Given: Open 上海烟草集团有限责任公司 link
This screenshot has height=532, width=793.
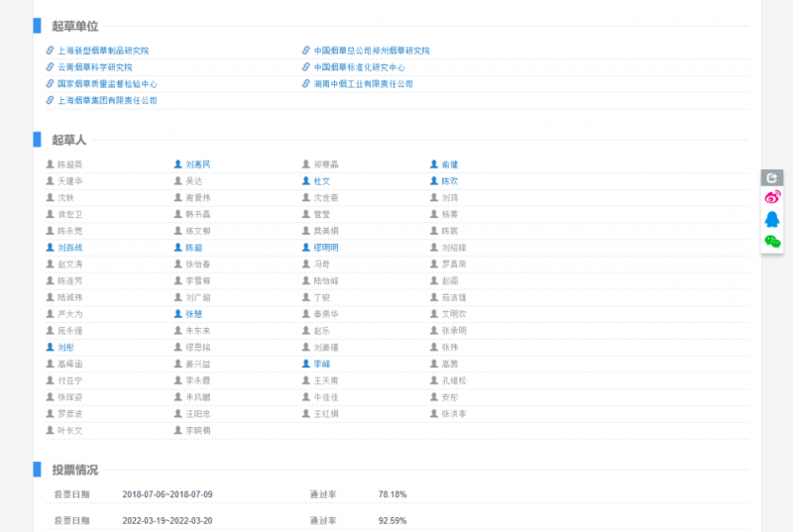Looking at the screenshot, I should click(x=107, y=100).
